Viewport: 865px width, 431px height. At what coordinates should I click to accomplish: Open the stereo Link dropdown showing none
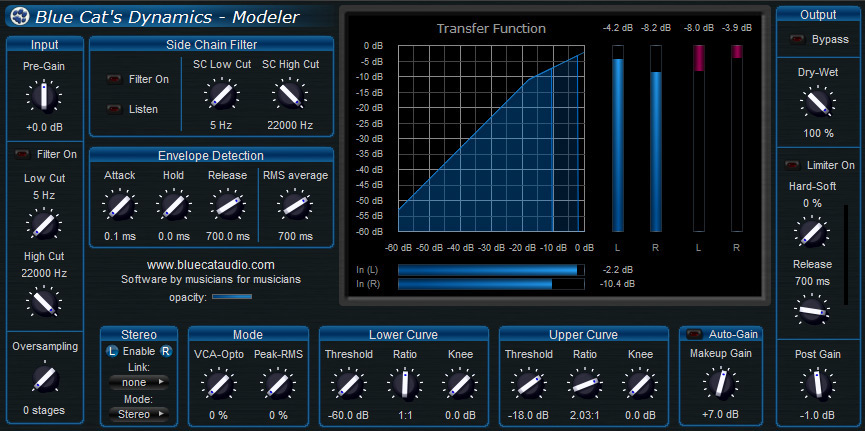pos(139,382)
